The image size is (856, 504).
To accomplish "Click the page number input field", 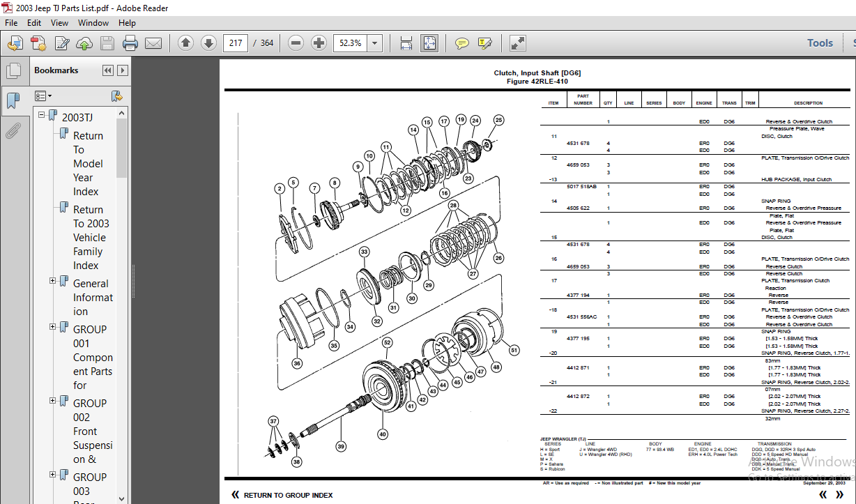I will click(x=236, y=43).
